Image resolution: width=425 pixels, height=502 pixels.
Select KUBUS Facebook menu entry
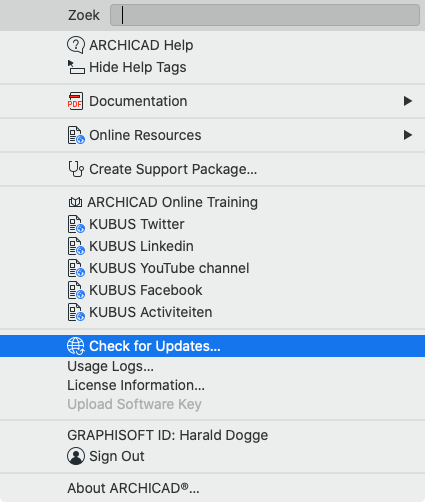(212, 290)
